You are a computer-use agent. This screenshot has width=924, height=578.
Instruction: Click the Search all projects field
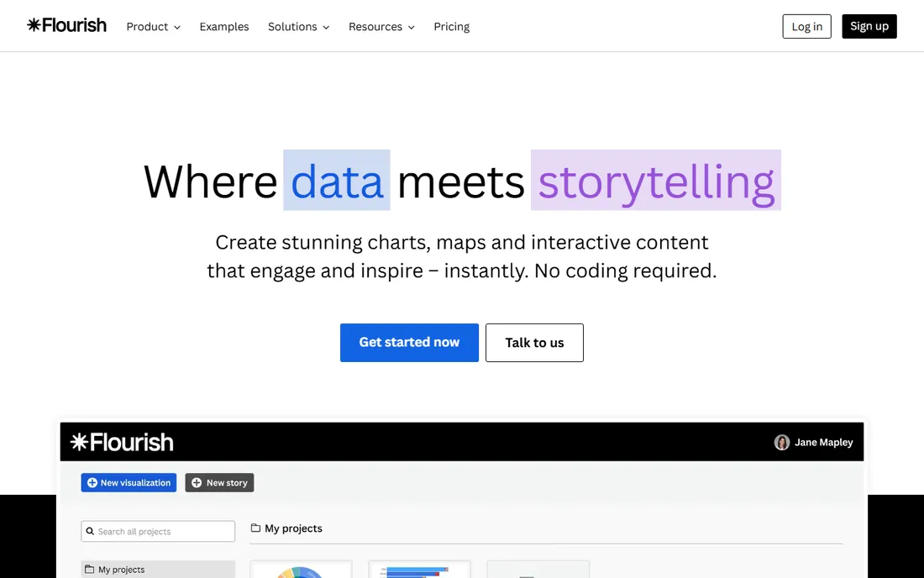click(158, 532)
